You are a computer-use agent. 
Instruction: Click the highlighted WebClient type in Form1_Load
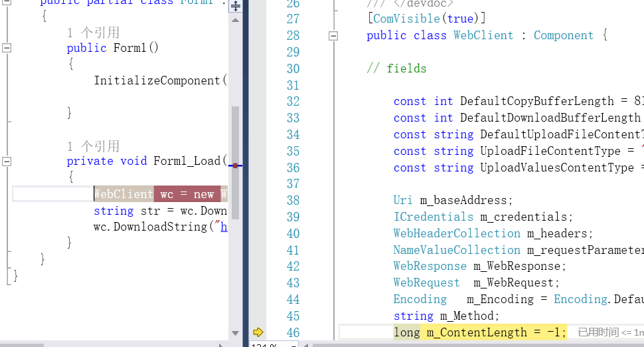coord(123,194)
